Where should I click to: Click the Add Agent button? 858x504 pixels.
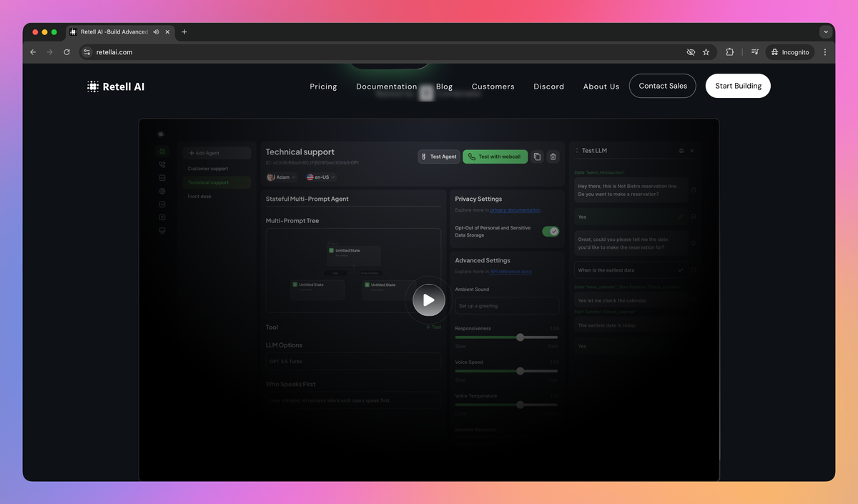(217, 153)
